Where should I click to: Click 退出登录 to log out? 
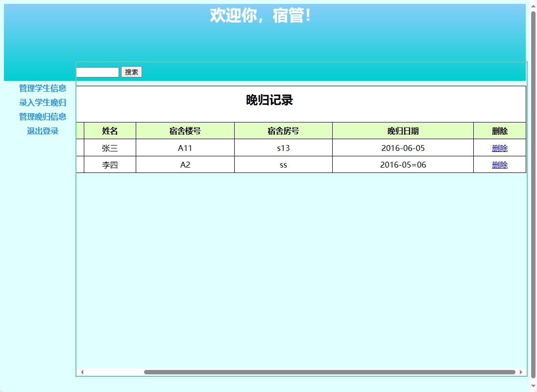coord(43,131)
